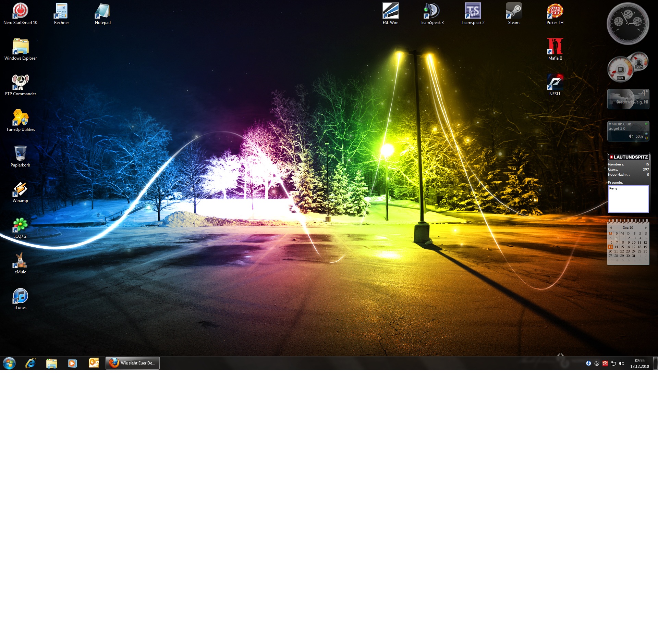Open the Papierkorb recycle bin

[x=20, y=154]
